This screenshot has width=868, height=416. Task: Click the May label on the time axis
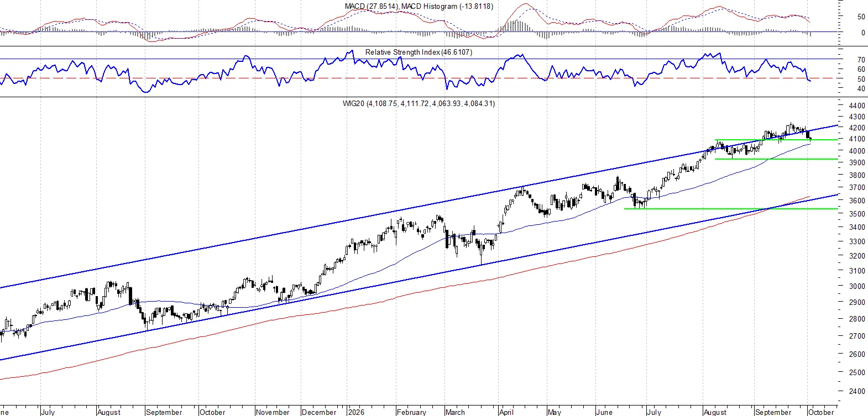tap(555, 412)
